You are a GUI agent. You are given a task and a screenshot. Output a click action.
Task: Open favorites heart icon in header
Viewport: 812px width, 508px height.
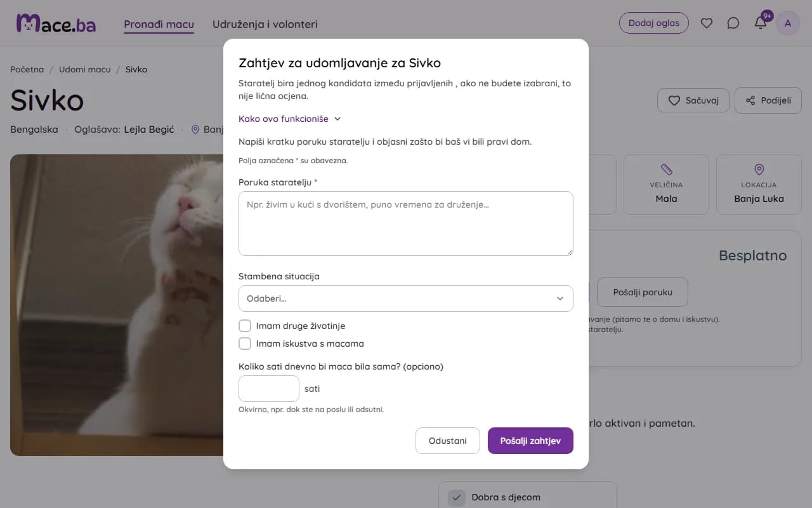[706, 23]
